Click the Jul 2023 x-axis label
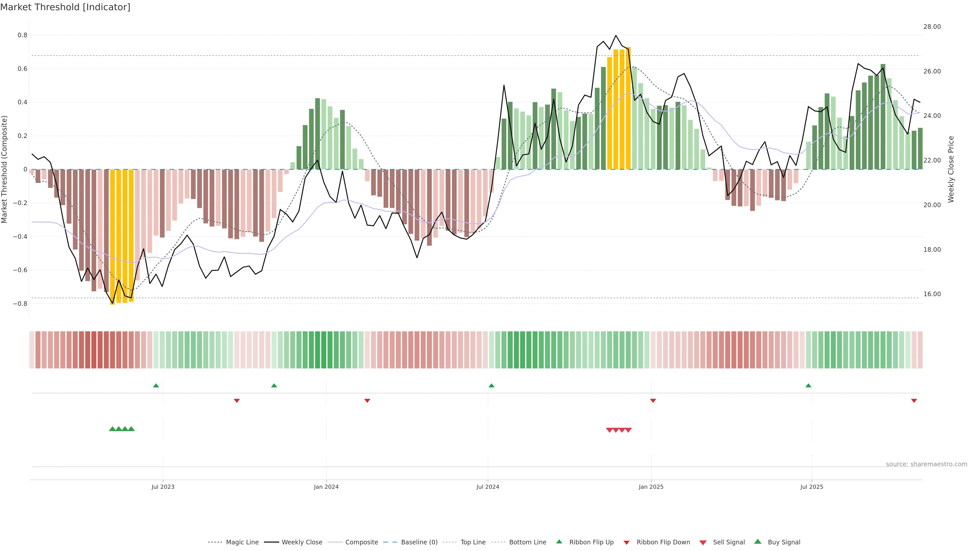 pyautogui.click(x=163, y=487)
